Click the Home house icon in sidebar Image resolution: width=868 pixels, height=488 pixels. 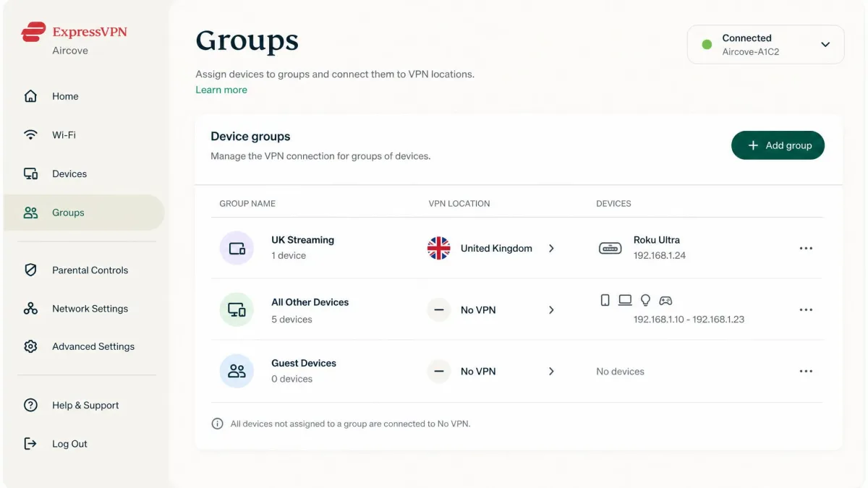[30, 96]
